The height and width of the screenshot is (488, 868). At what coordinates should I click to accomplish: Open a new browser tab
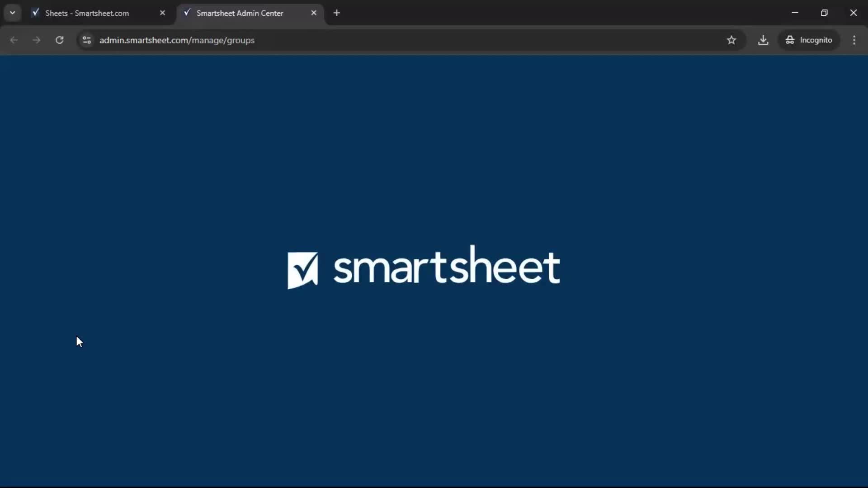(x=337, y=13)
